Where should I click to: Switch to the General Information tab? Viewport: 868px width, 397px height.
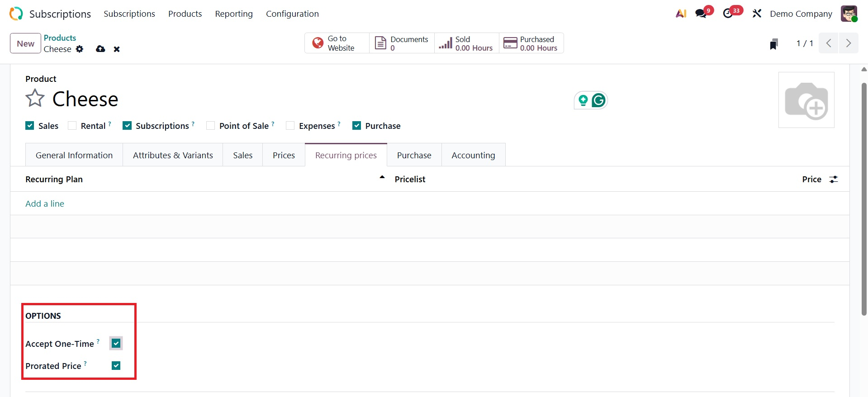click(x=74, y=155)
